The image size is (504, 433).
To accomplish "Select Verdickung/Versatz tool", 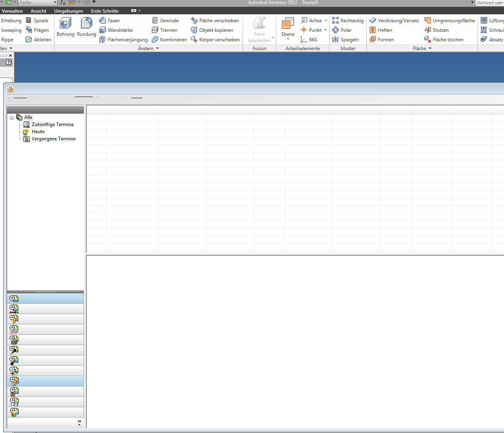I will (x=394, y=20).
